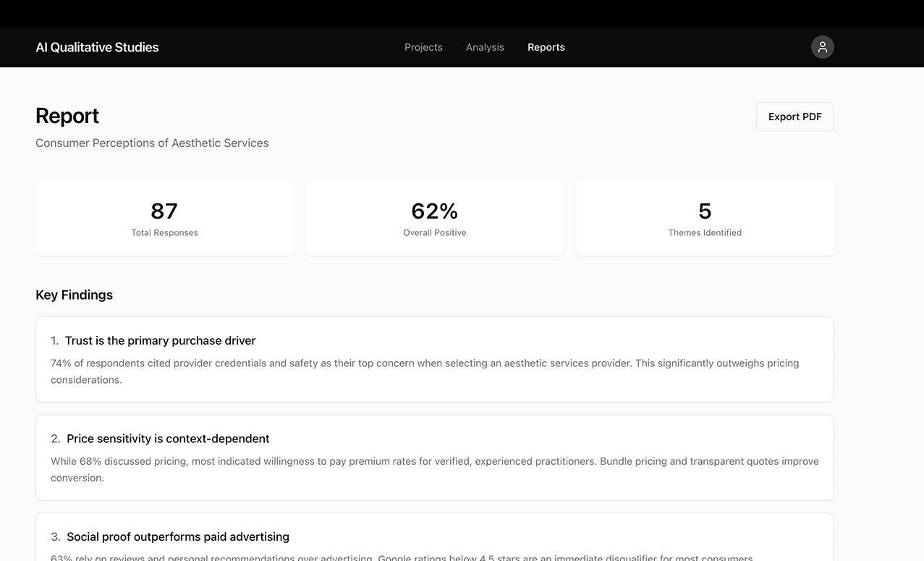Click the 'Social proof outperforms paid advertising' heading
Viewport: 924px width, 561px height.
point(178,536)
